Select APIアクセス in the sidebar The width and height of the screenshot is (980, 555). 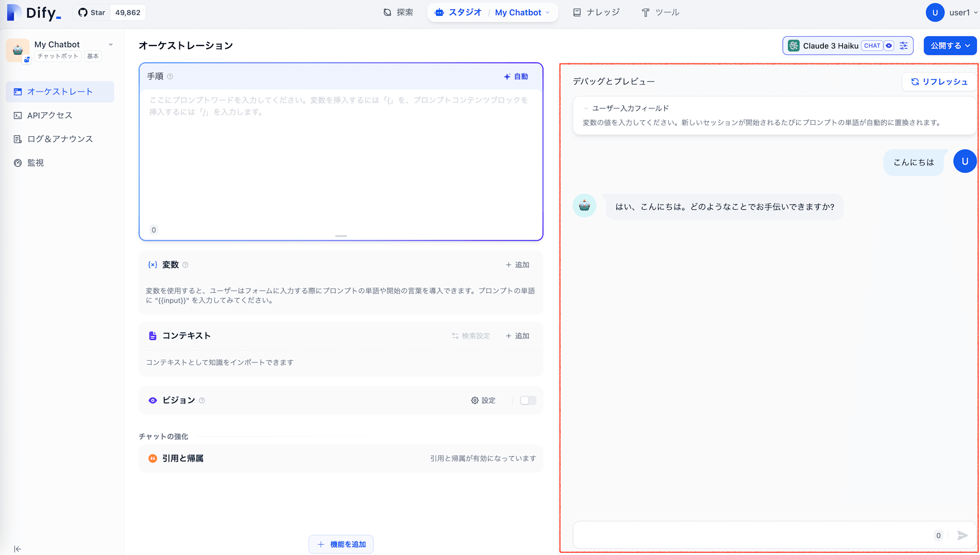click(x=60, y=115)
